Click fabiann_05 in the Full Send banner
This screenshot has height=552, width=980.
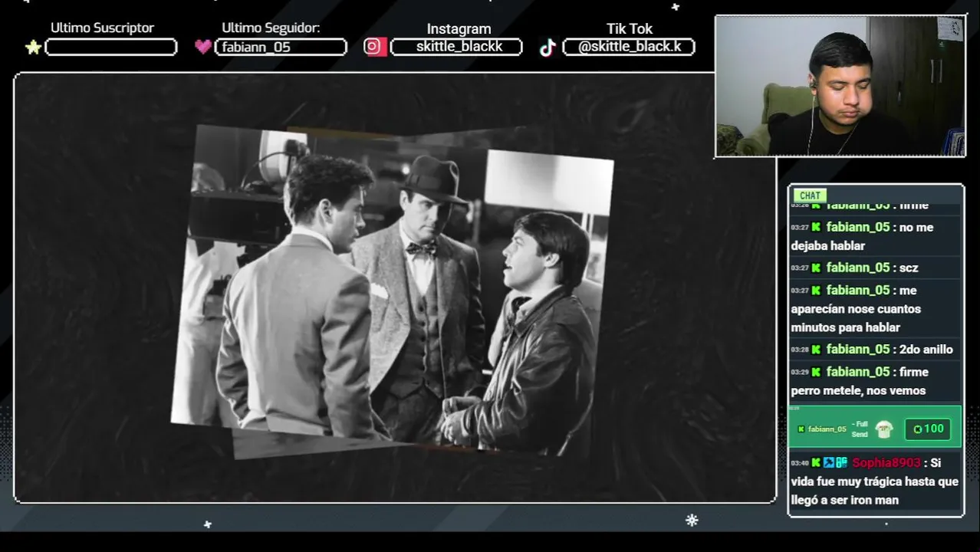(x=827, y=429)
